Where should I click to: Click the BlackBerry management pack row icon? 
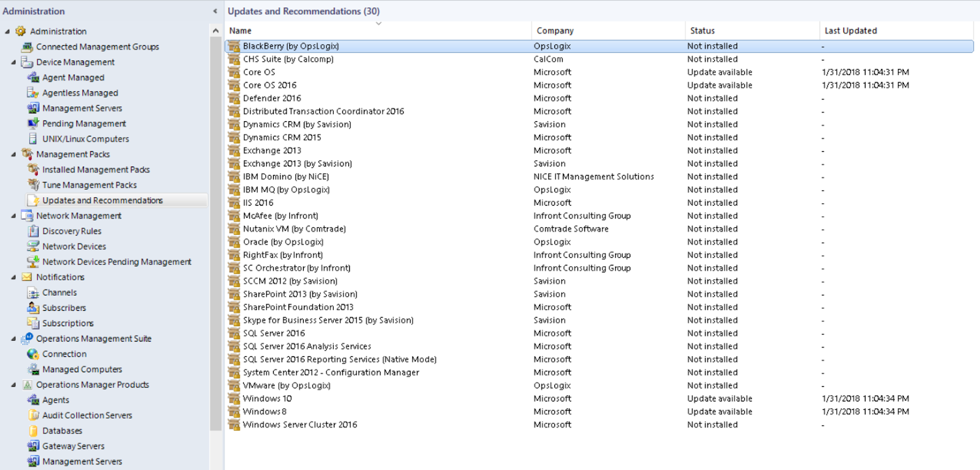point(234,46)
